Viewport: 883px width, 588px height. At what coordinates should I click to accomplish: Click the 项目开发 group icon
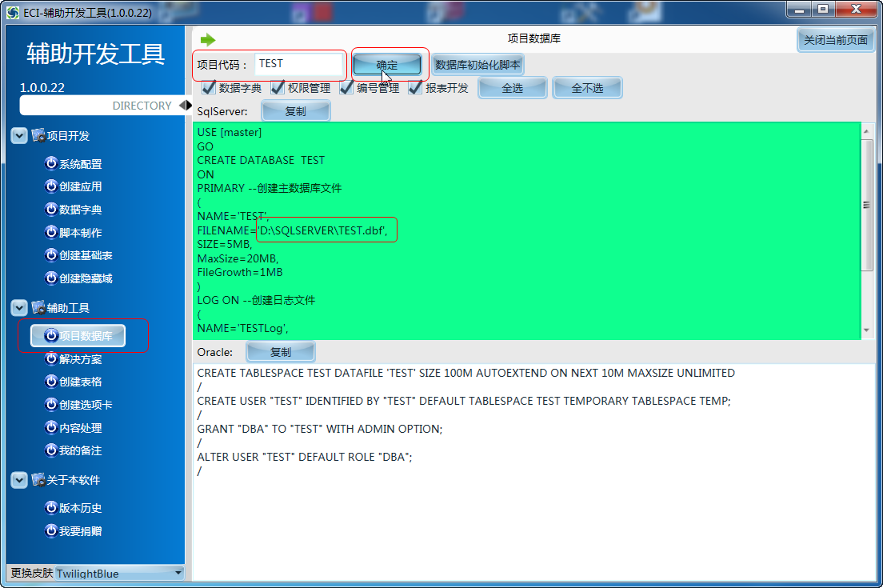(38, 136)
